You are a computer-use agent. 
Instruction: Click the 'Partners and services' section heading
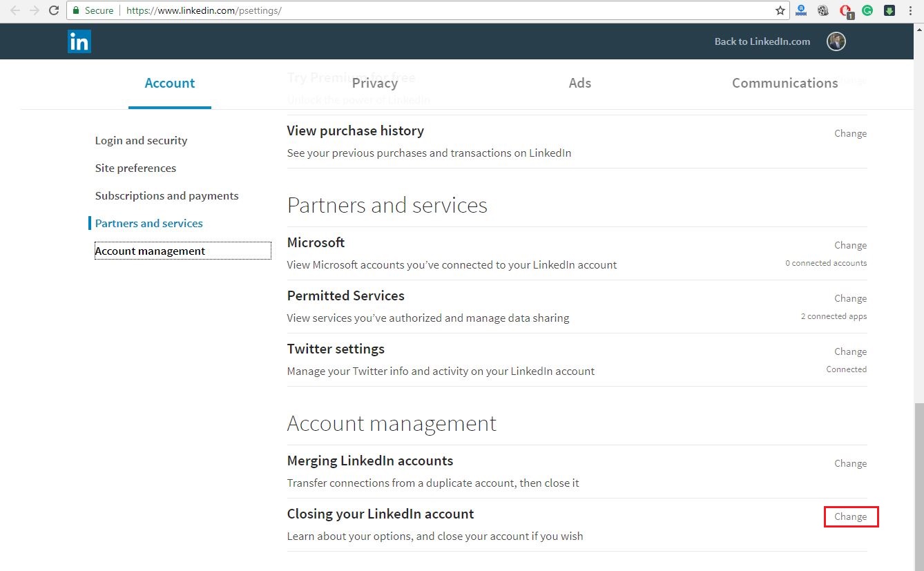click(387, 206)
